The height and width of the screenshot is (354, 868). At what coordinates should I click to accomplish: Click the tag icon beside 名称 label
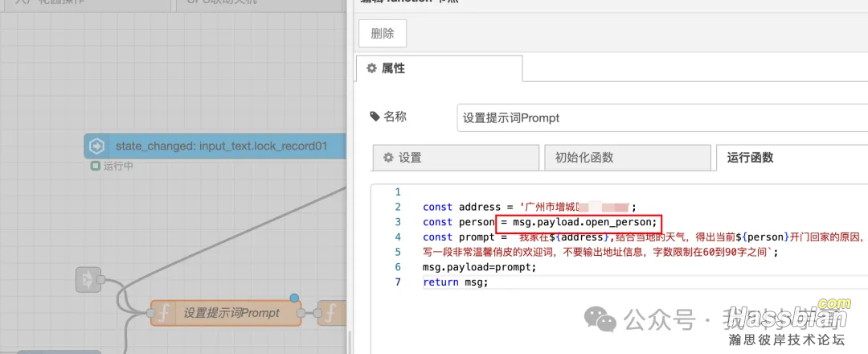pos(375,117)
